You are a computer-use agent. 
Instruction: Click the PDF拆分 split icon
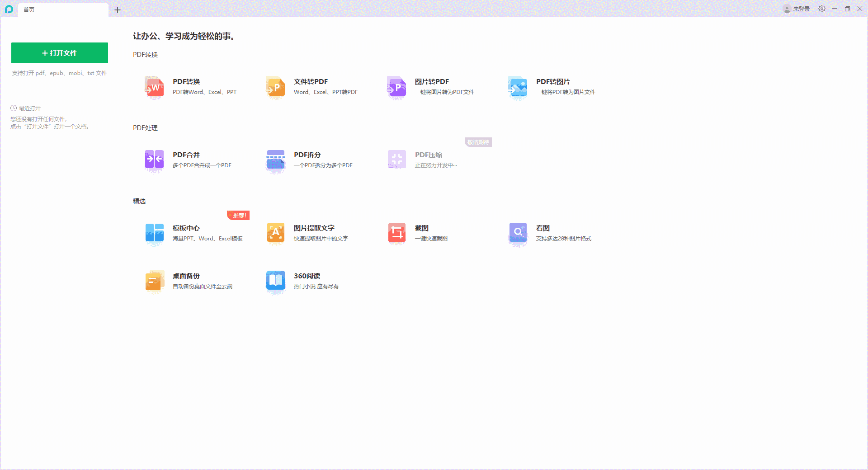click(x=275, y=160)
